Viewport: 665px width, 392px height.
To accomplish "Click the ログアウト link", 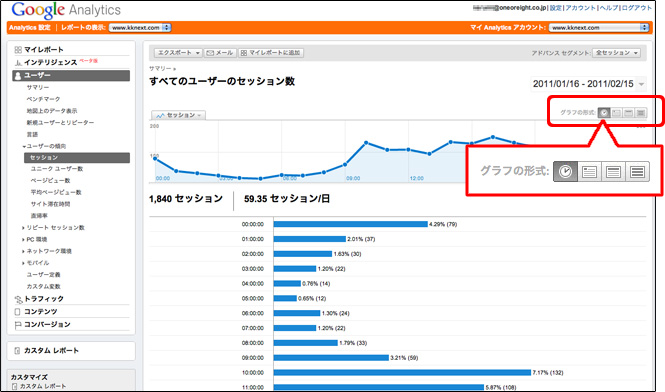I will pyautogui.click(x=636, y=8).
